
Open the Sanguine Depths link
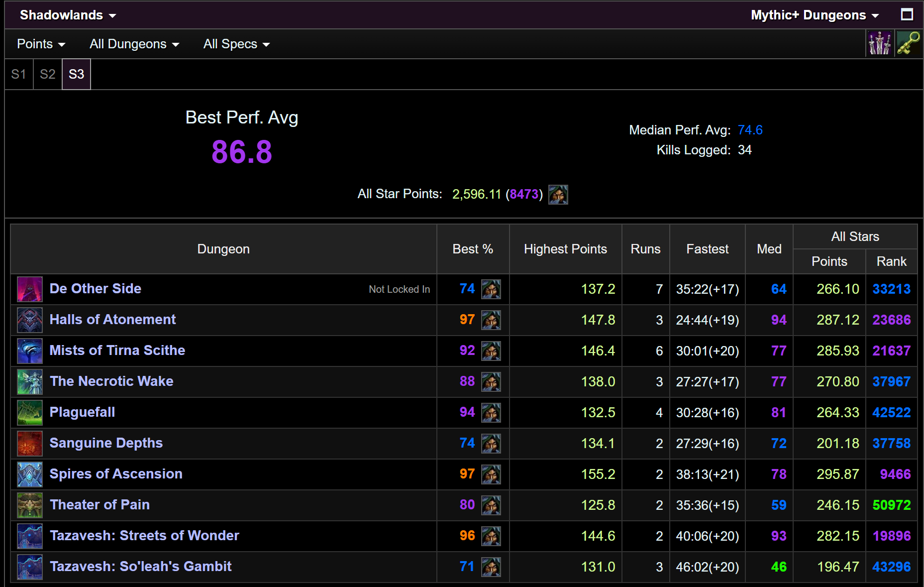pyautogui.click(x=106, y=443)
